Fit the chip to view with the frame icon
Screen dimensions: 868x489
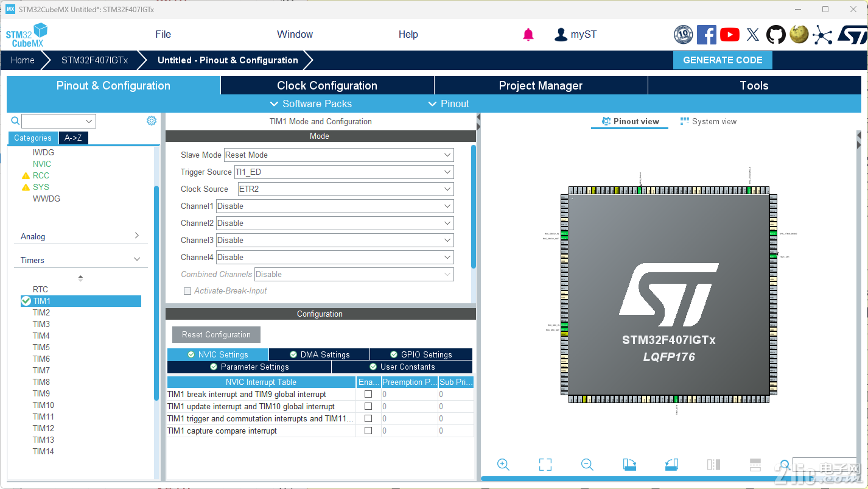[545, 465]
